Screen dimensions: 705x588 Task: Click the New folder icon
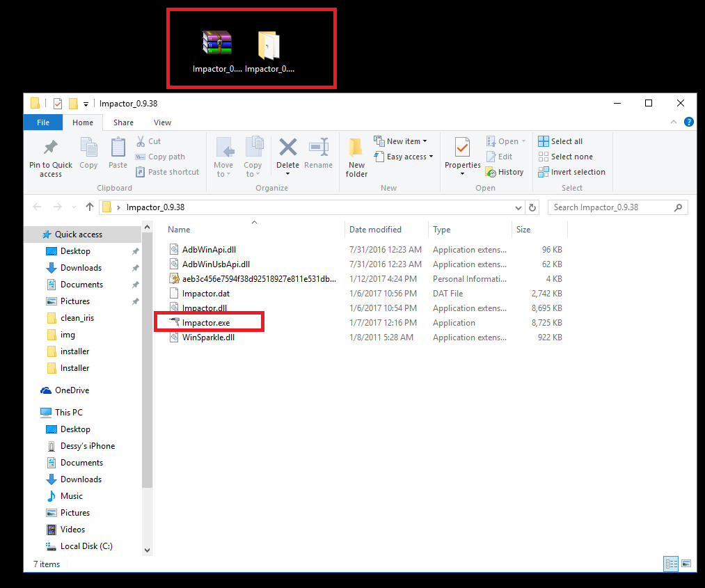[356, 148]
